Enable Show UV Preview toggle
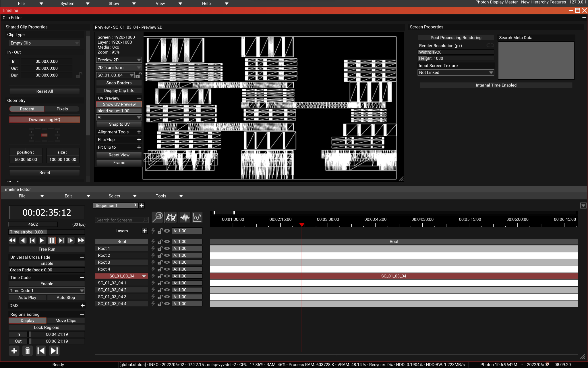Viewport: 588px width, 368px height. 119,104
